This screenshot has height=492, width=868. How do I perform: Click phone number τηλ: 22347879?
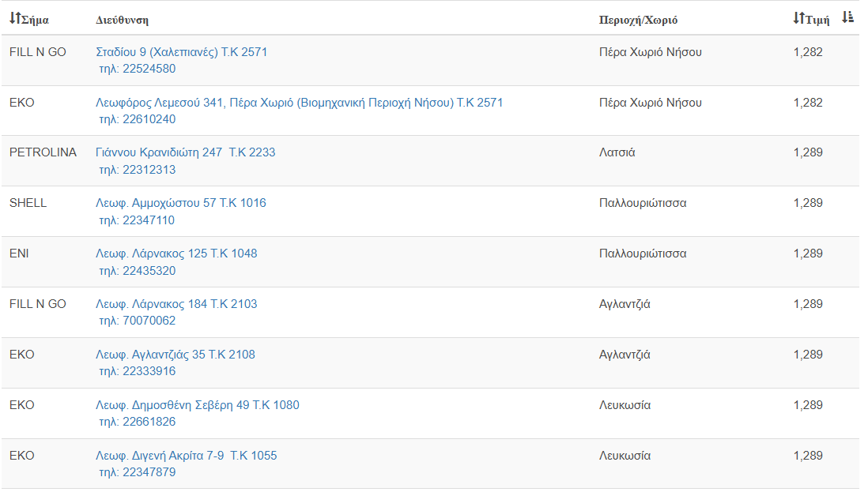click(138, 472)
